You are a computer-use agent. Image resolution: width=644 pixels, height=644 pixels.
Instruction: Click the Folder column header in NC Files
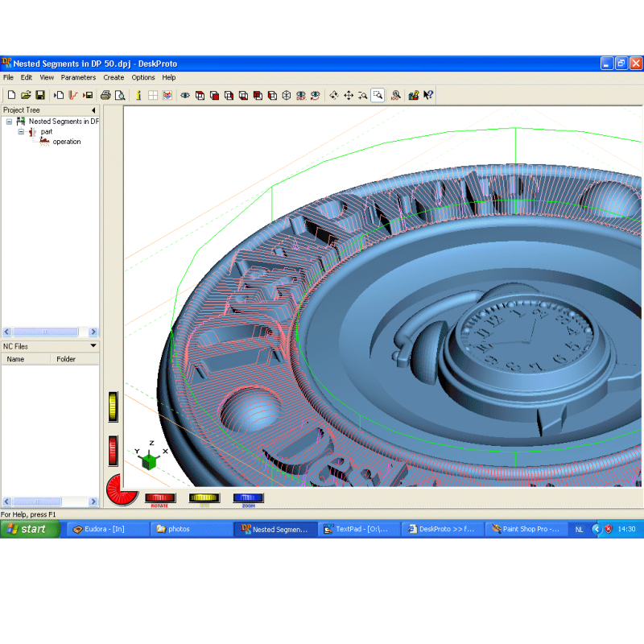point(66,359)
